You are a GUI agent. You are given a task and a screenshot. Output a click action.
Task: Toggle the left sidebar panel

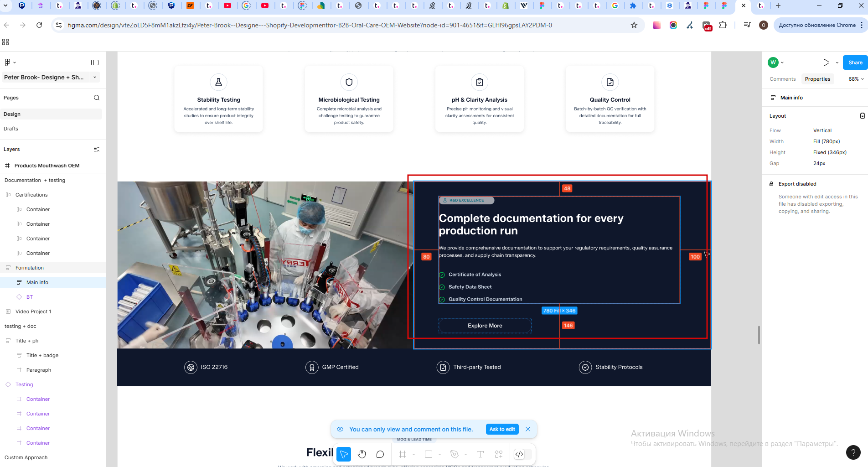click(x=95, y=62)
